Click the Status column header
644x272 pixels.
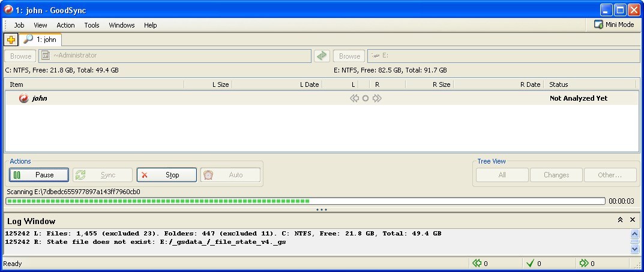coord(590,84)
